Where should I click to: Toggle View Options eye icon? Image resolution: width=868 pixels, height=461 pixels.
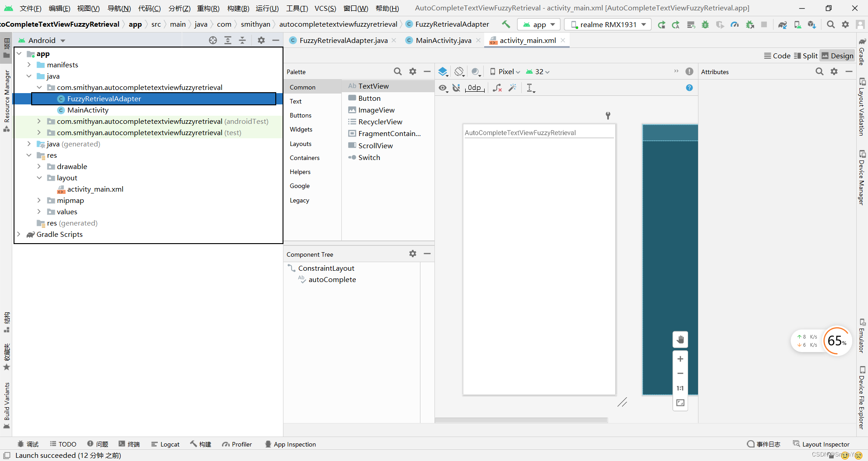443,88
